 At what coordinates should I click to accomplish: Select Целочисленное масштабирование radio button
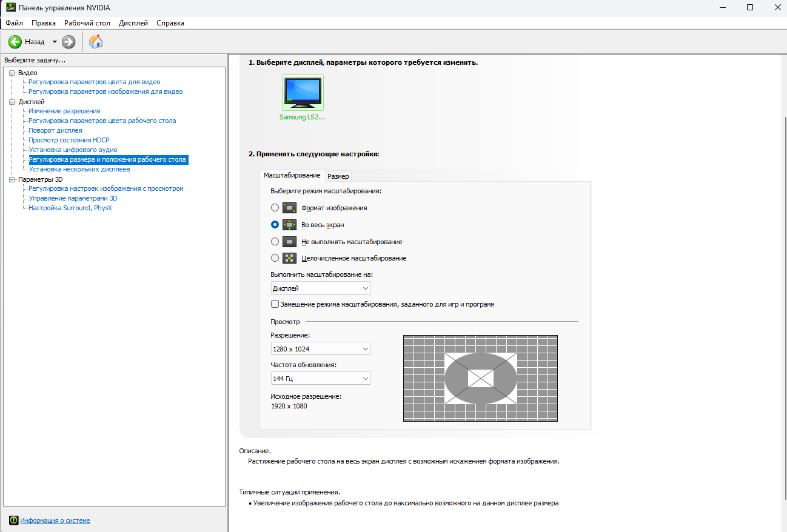point(275,258)
